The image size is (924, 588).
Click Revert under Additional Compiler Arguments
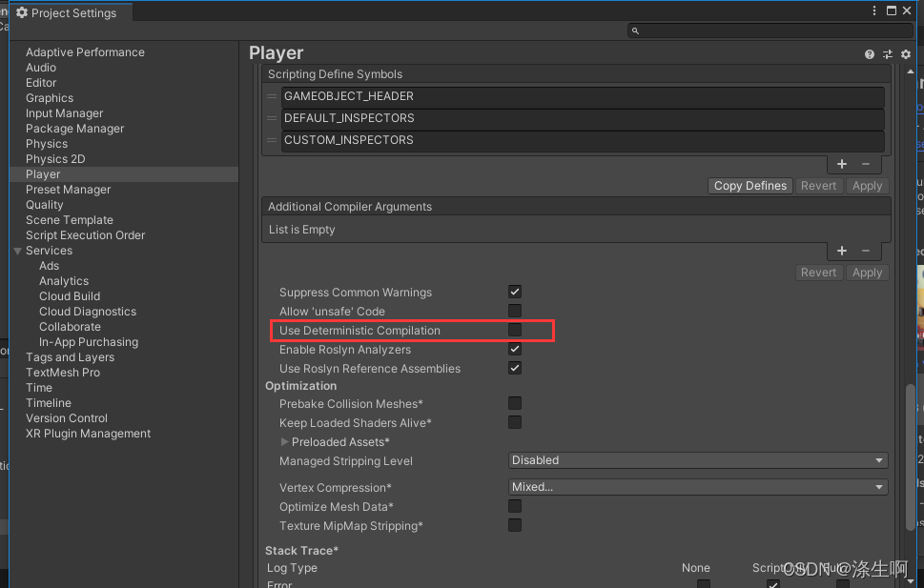pyautogui.click(x=818, y=273)
